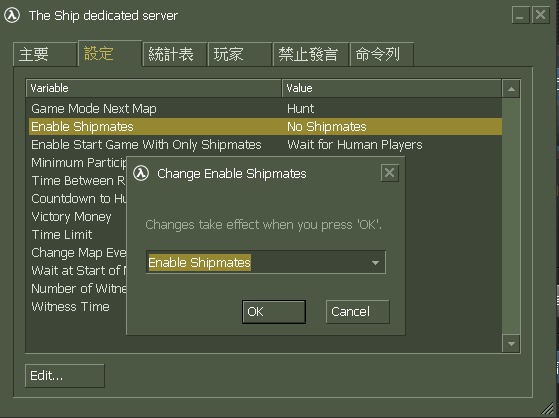Open the 禁止發言 tab
The height and width of the screenshot is (418, 559).
click(311, 54)
